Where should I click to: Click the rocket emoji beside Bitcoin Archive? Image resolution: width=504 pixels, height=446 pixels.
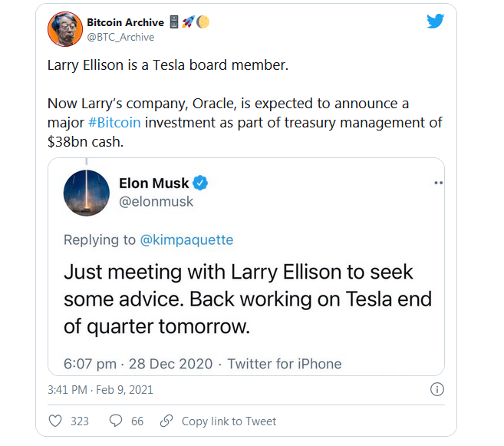188,22
